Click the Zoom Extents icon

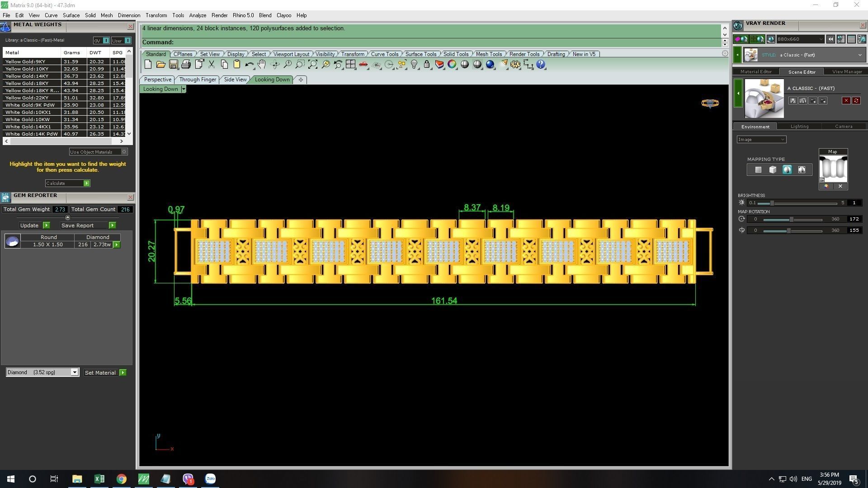[313, 65]
